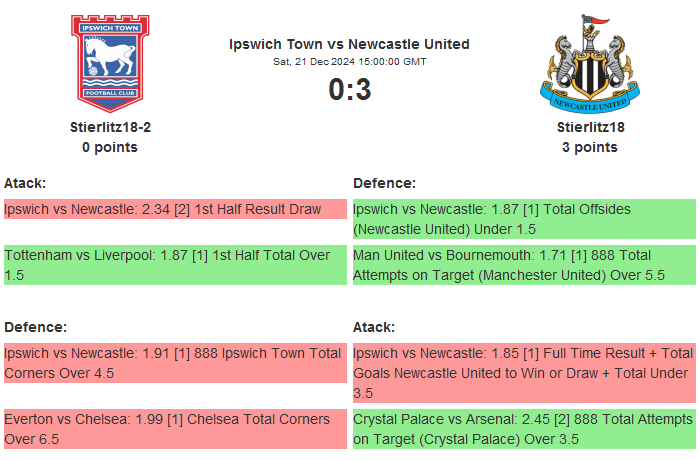Select the Man United vs Bournemouth bet row
Viewport: 700px width, 460px height.
(x=523, y=265)
